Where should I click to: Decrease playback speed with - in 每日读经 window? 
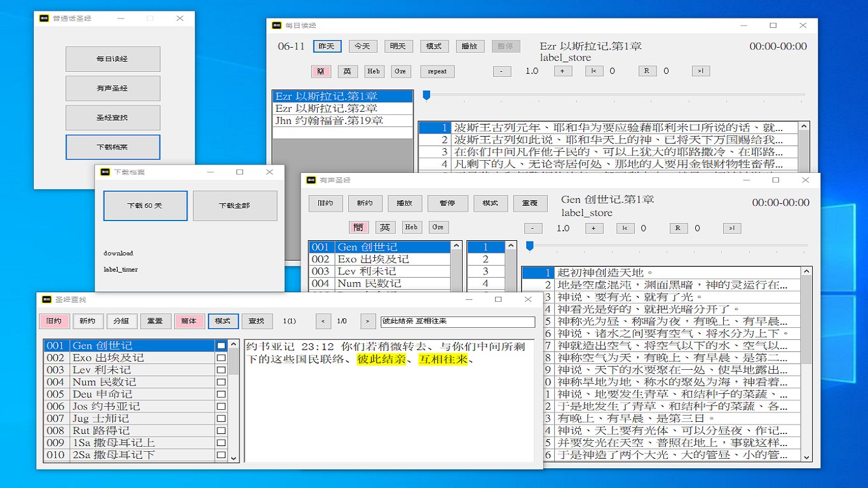pyautogui.click(x=502, y=71)
